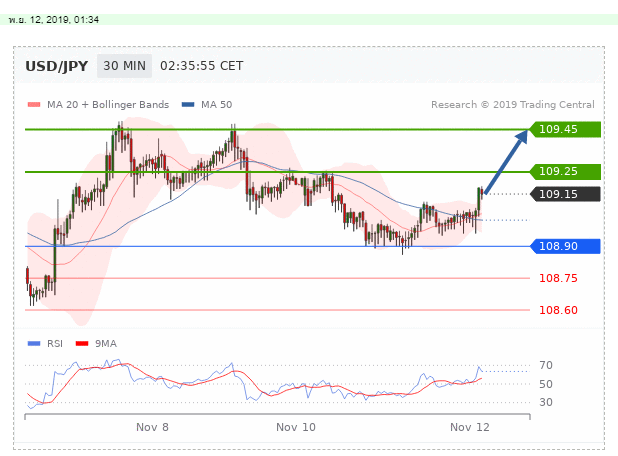
Task: Click the MA 20 + Bollinger Bands label
Action: pyautogui.click(x=108, y=105)
